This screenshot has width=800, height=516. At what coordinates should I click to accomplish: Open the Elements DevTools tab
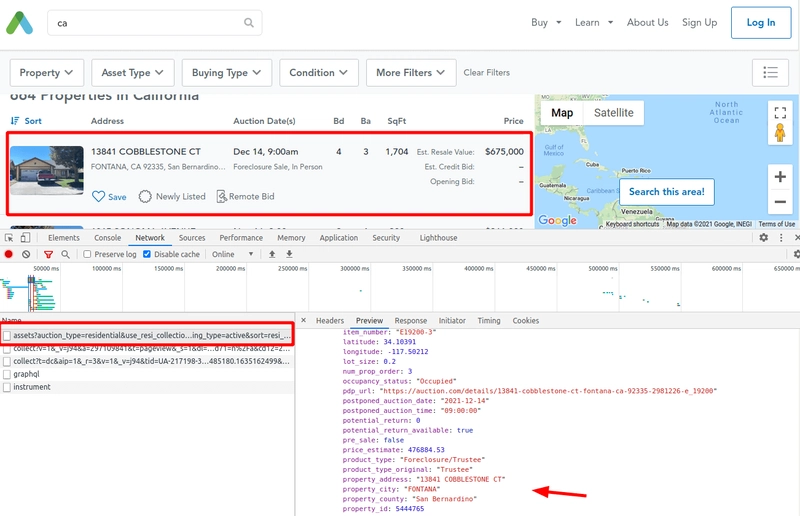[64, 238]
